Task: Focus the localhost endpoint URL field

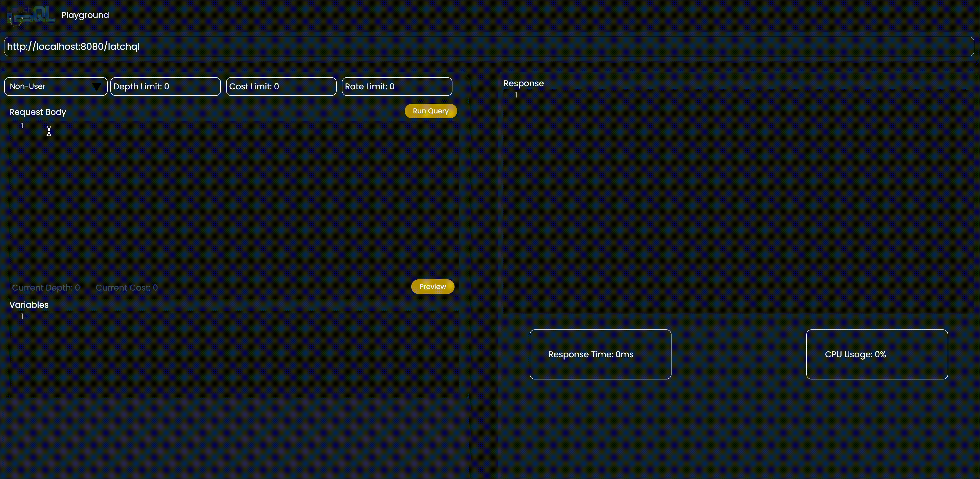Action: 489,46
